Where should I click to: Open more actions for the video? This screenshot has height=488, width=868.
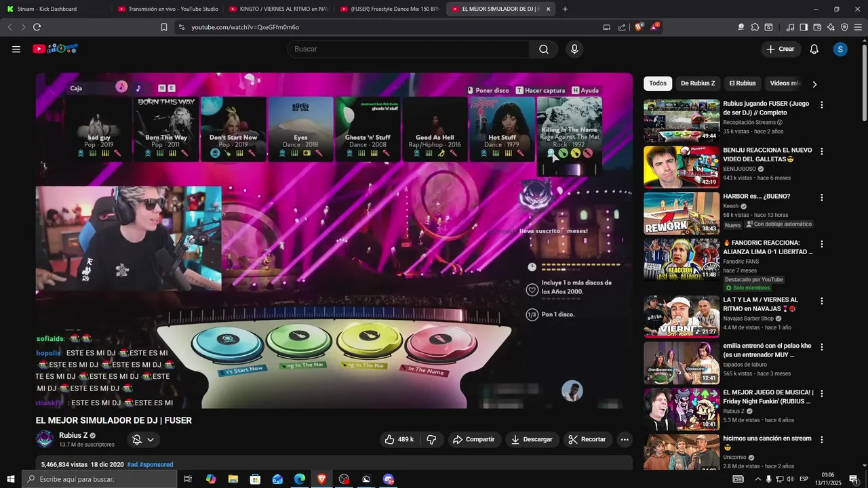tap(625, 439)
